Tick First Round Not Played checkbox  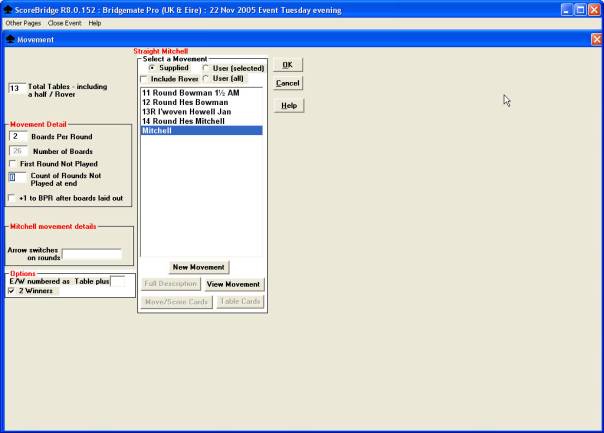[12, 164]
